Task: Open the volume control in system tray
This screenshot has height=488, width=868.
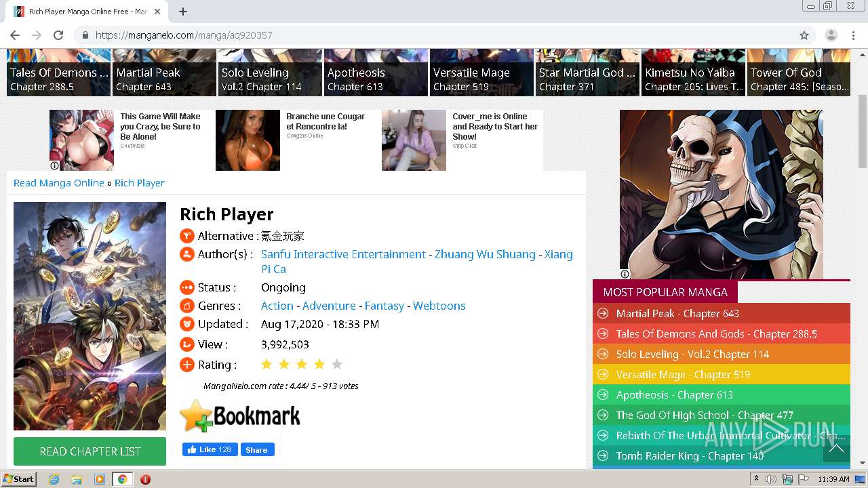Action: click(771, 479)
